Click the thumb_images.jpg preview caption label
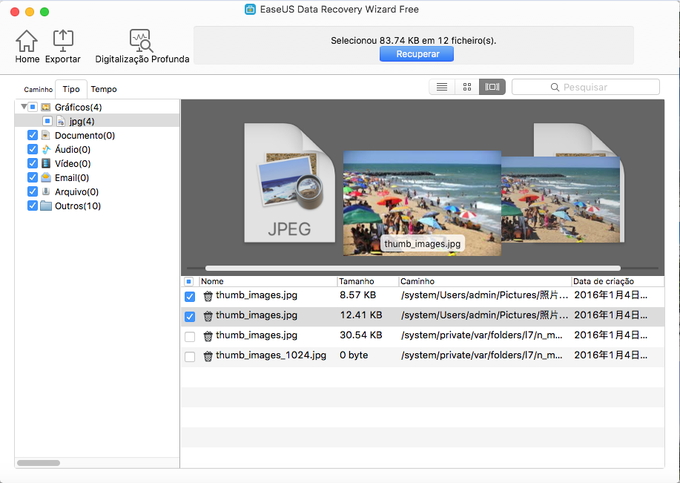The width and height of the screenshot is (680, 483). [x=422, y=244]
